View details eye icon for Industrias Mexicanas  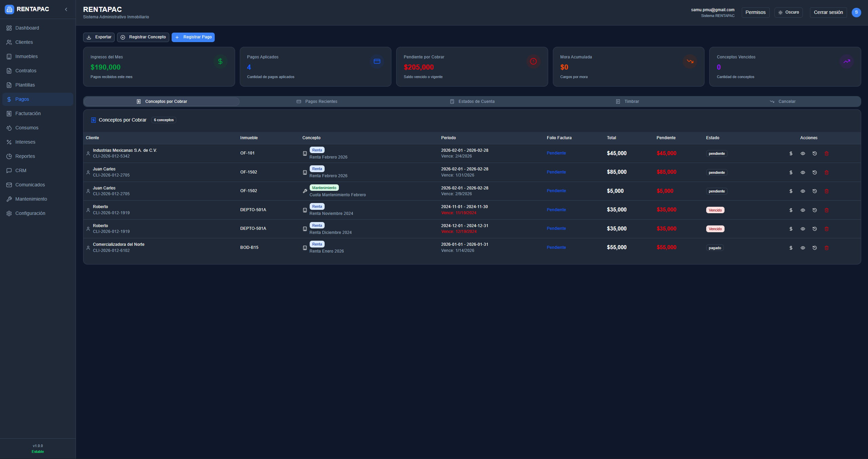click(803, 153)
